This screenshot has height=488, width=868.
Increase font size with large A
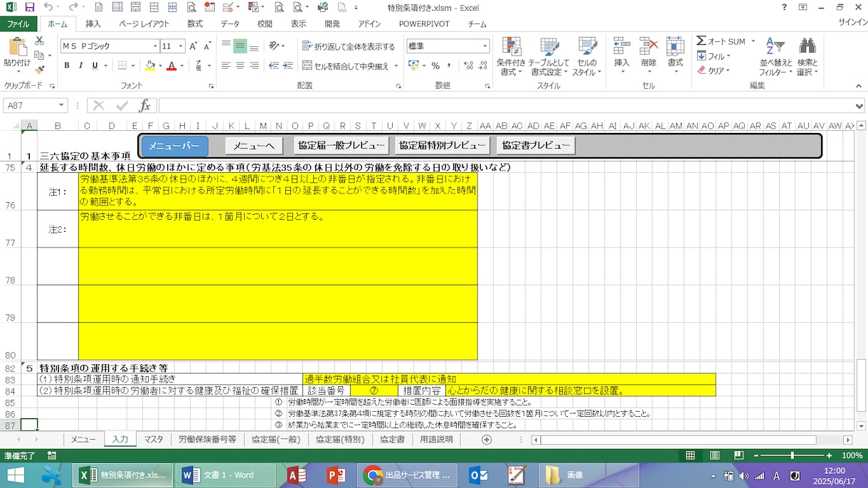point(194,46)
